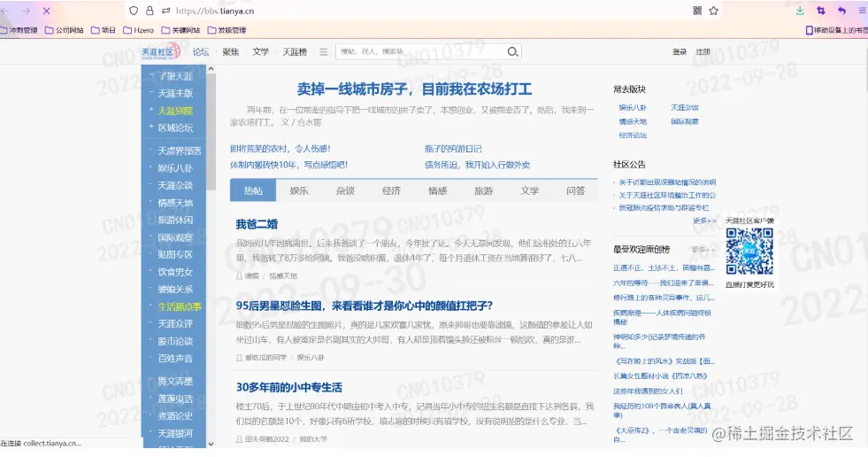The height and width of the screenshot is (457, 868).
Task: Switch to the 热帖 tab
Action: [x=253, y=190]
